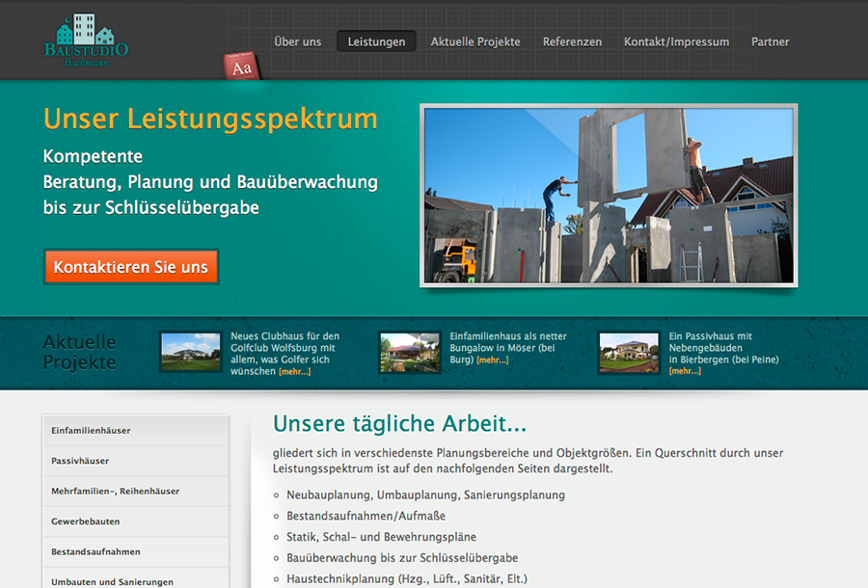Follow the [mehr...] link for Möser bungalow
Image resolution: width=868 pixels, height=588 pixels.
pyautogui.click(x=492, y=361)
